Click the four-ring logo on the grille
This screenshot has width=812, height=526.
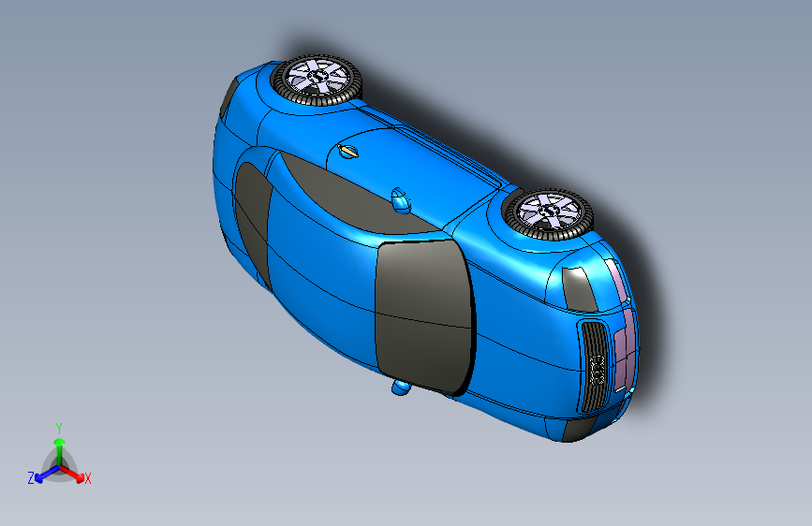point(598,370)
